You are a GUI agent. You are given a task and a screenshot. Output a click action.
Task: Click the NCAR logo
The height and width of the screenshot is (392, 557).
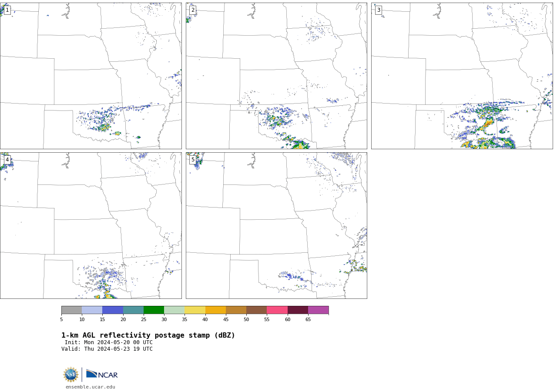[x=102, y=374]
